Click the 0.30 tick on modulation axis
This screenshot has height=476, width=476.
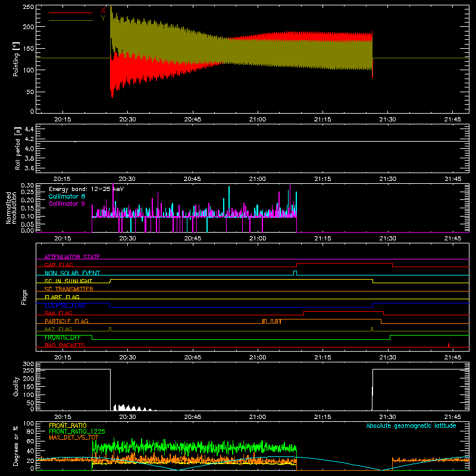(27, 186)
